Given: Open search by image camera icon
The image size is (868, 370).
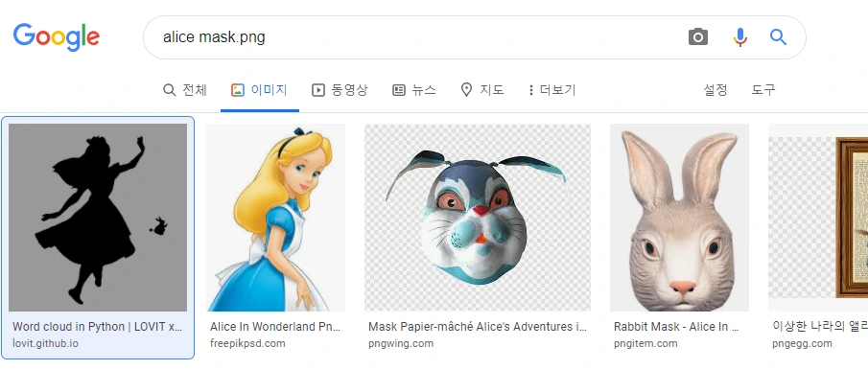Looking at the screenshot, I should point(698,37).
